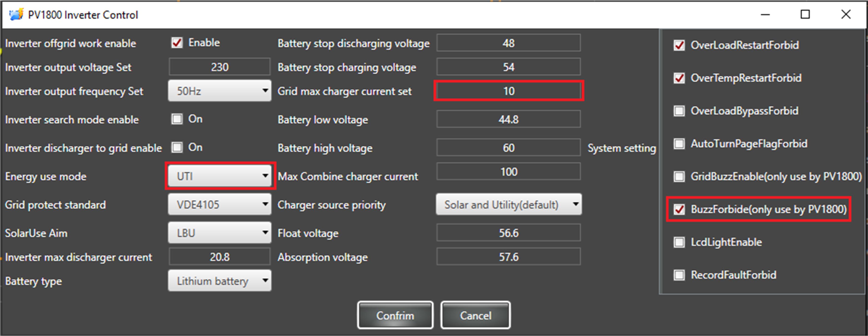Viewport: 868px width, 336px height.
Task: Maximize the Inverter Control window
Action: (805, 14)
